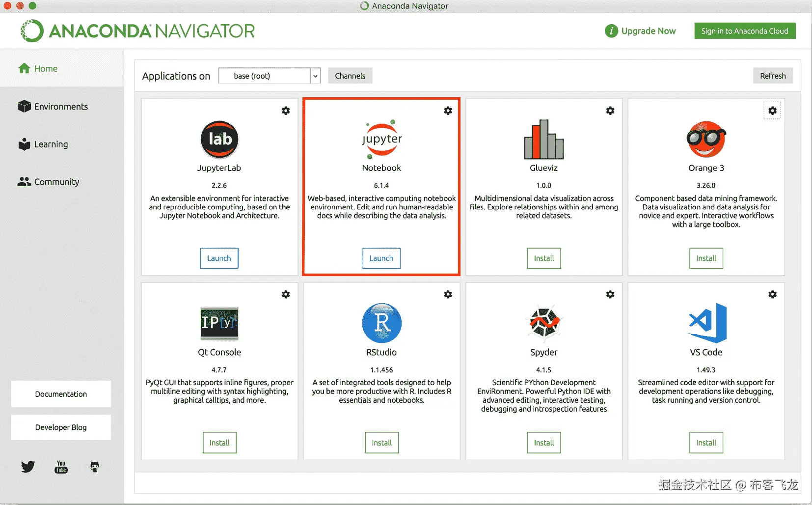Image resolution: width=812 pixels, height=505 pixels.
Task: Open the settings gear on JupyterLab card
Action: tap(286, 111)
